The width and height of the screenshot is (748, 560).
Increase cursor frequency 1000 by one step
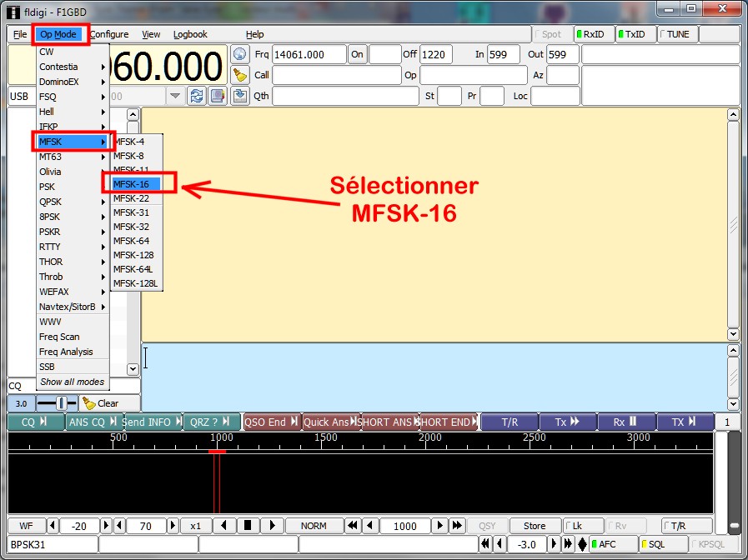439,525
